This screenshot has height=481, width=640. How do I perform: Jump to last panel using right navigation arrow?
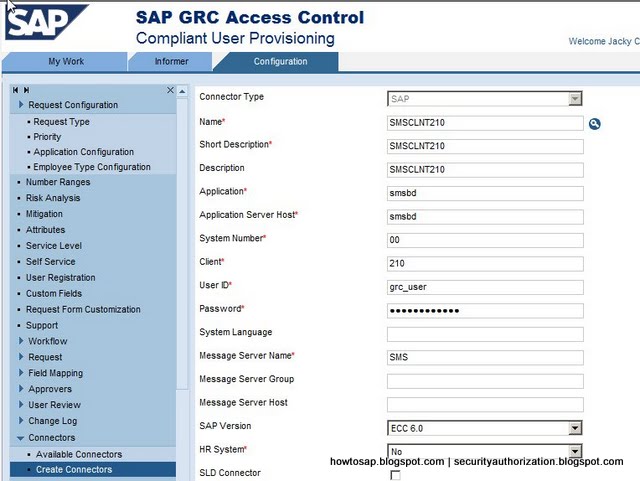tap(27, 90)
